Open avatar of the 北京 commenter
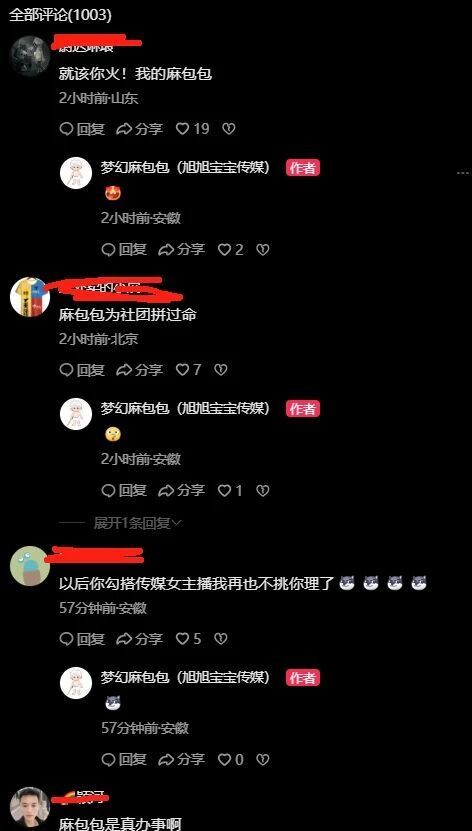Image resolution: width=472 pixels, height=831 pixels. [x=30, y=297]
